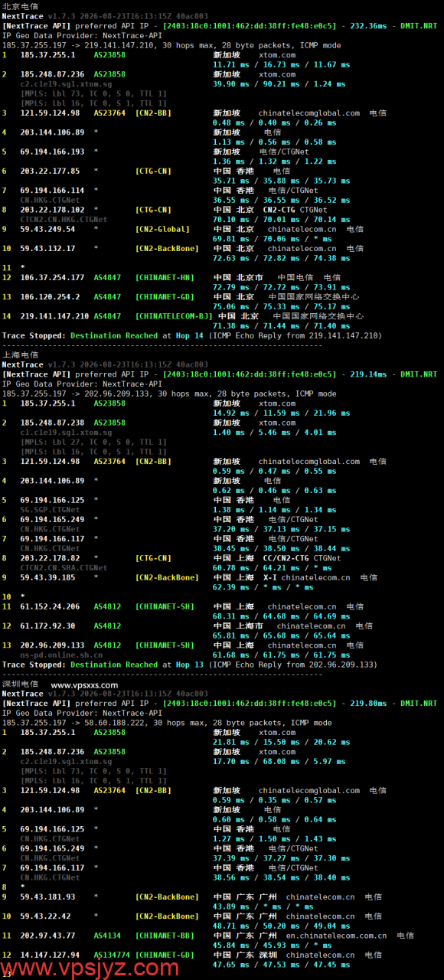This screenshot has height=980, width=444.
Task: Select the 中国 广东 深圳 location
Action: click(246, 955)
